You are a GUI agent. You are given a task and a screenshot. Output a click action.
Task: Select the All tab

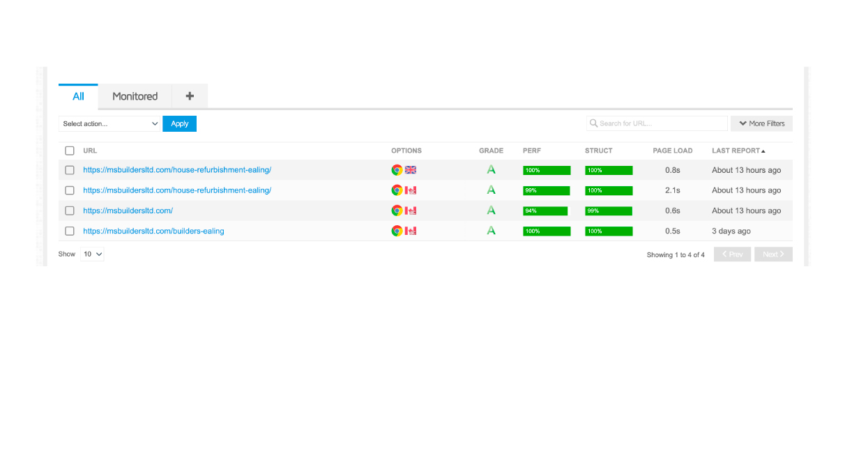click(x=78, y=96)
